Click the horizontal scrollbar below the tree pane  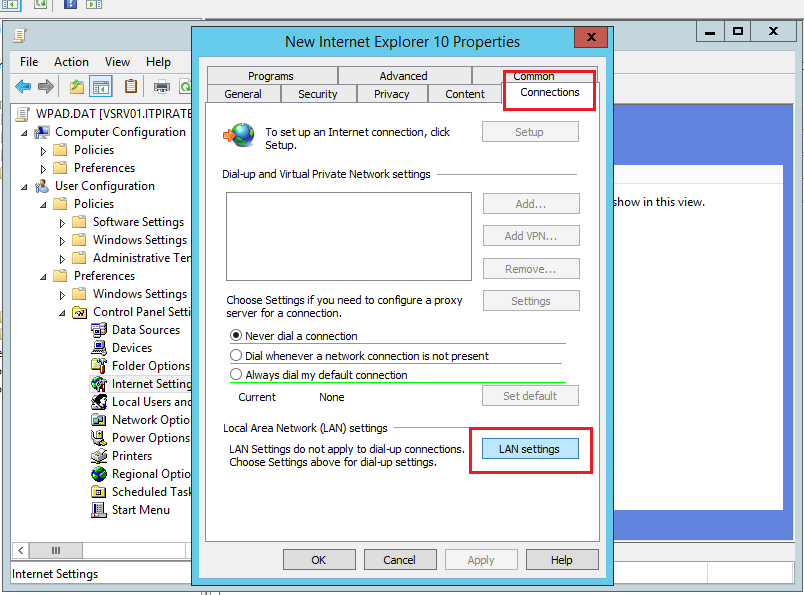[56, 550]
